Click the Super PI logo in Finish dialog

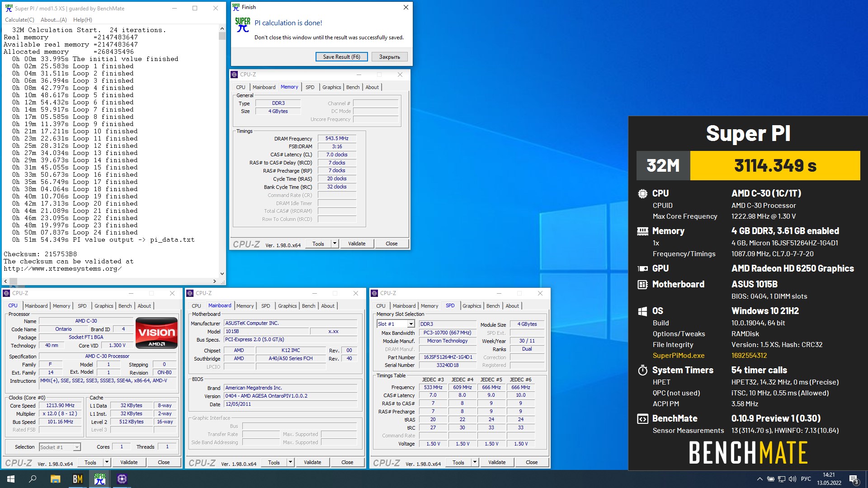click(x=242, y=25)
